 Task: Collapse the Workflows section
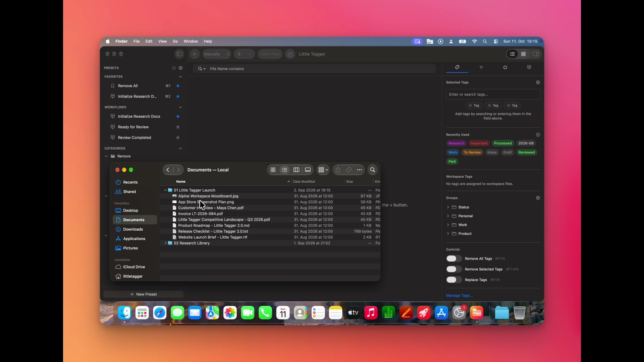coord(180,107)
